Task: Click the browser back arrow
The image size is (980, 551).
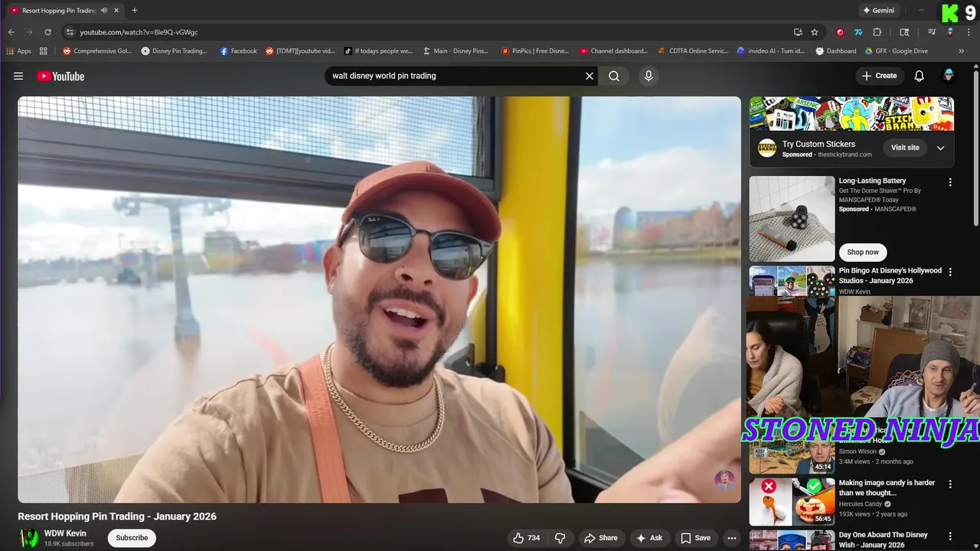Action: (11, 32)
